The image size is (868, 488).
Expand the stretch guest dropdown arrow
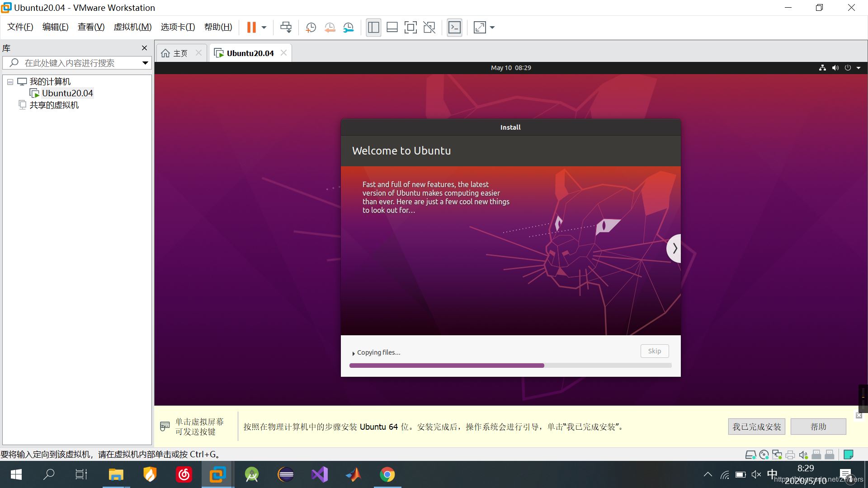tap(492, 28)
